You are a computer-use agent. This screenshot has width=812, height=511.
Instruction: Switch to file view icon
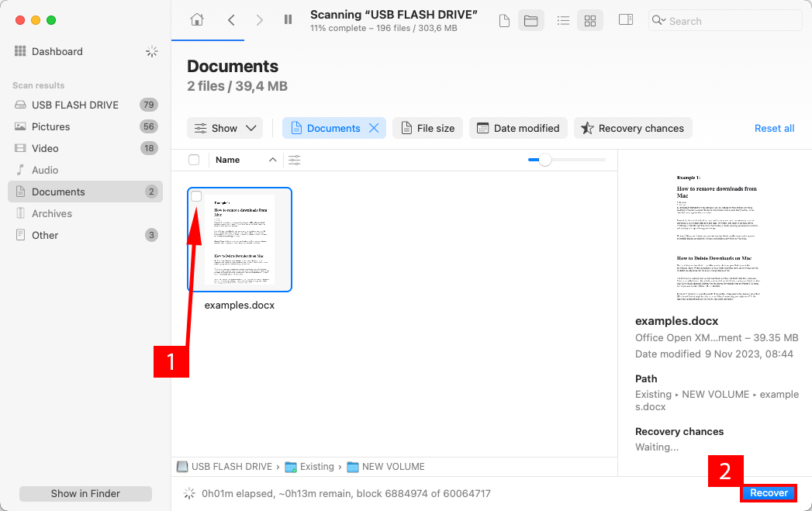coord(504,21)
